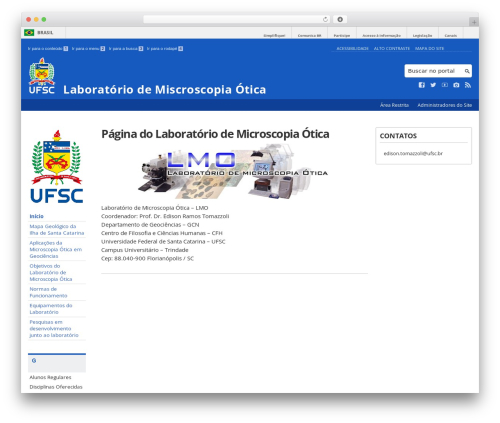Screen dimensions: 500x423
Task: Open the MAPA DO SITE link
Action: (x=429, y=49)
